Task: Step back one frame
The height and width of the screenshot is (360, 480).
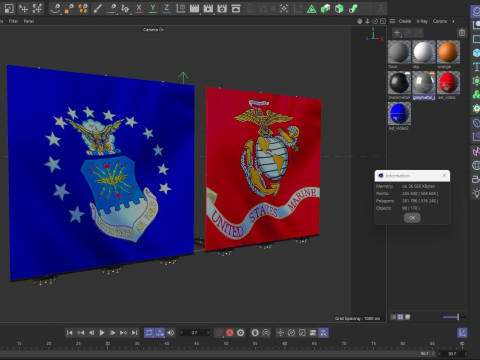Action: (91, 333)
